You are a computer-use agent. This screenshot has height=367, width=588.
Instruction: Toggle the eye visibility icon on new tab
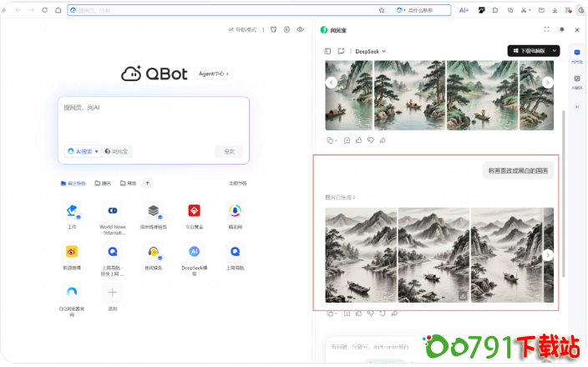[300, 29]
